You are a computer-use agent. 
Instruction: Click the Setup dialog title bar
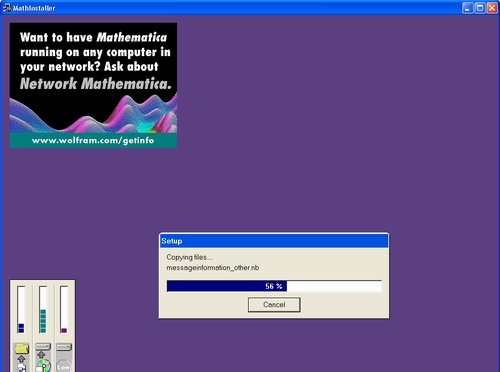274,241
